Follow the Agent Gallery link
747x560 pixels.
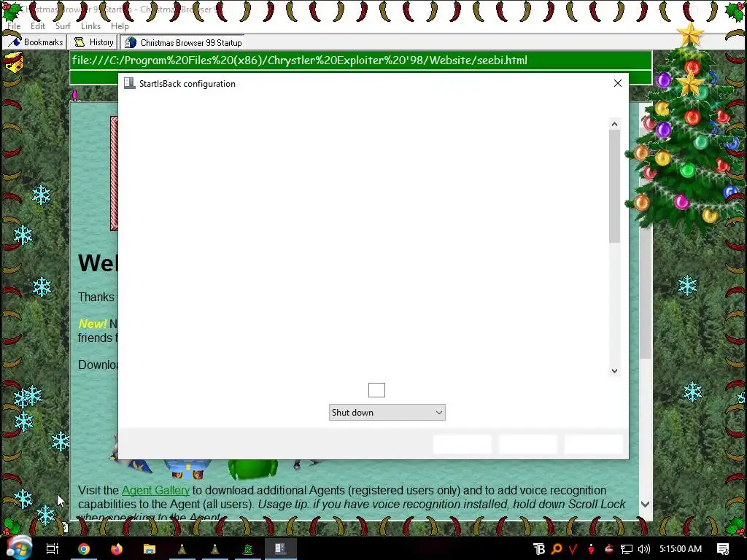coord(155,490)
